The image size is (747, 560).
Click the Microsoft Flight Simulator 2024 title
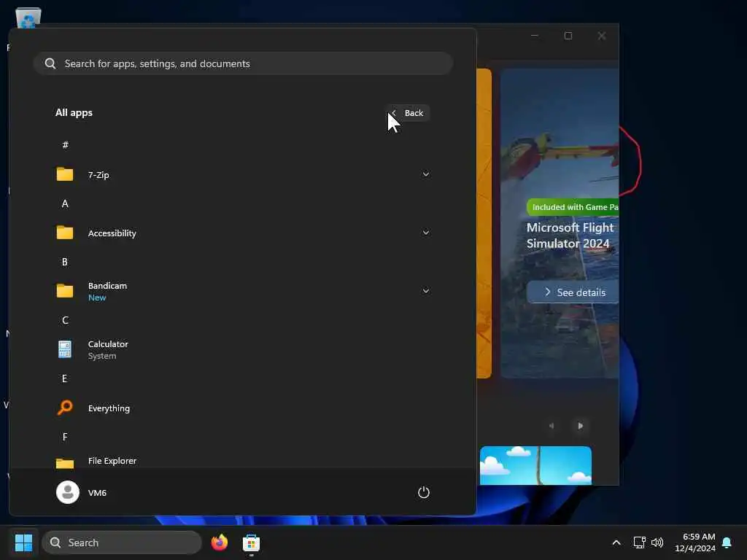570,236
